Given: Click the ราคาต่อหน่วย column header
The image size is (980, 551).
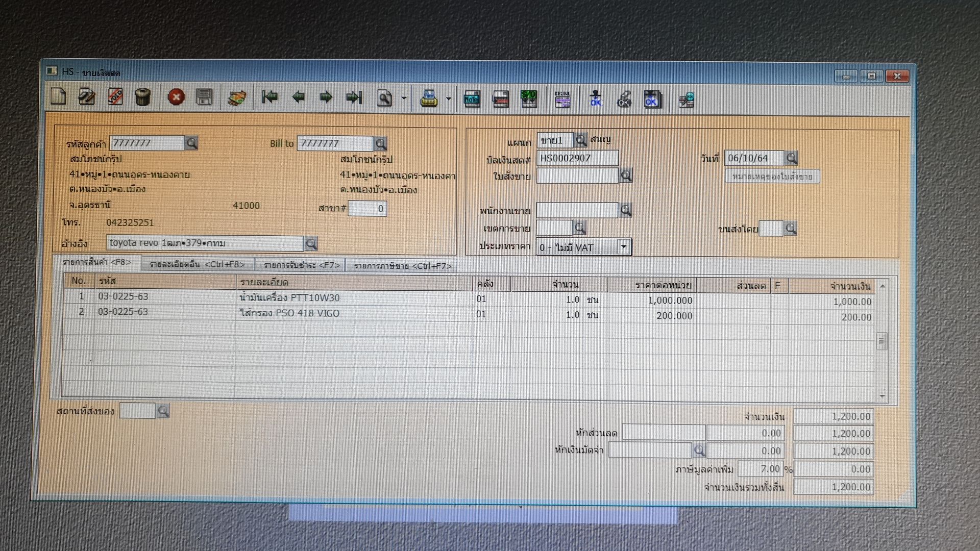Looking at the screenshot, I should point(653,285).
